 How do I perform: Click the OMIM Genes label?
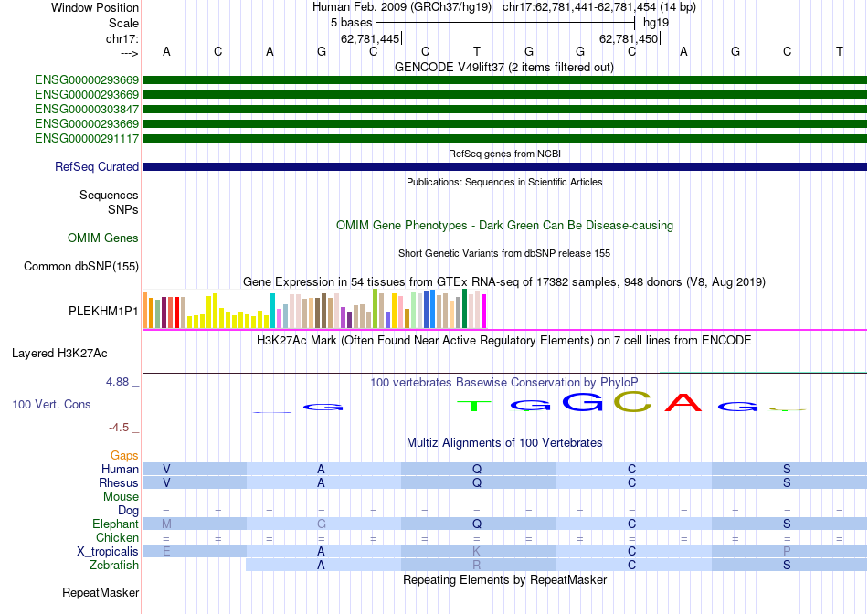pos(103,238)
